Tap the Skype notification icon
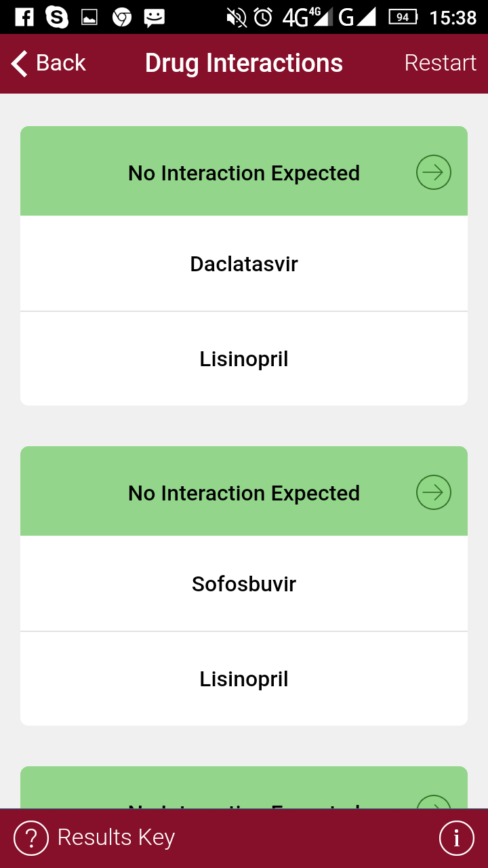Viewport: 488px width, 868px height. tap(57, 17)
